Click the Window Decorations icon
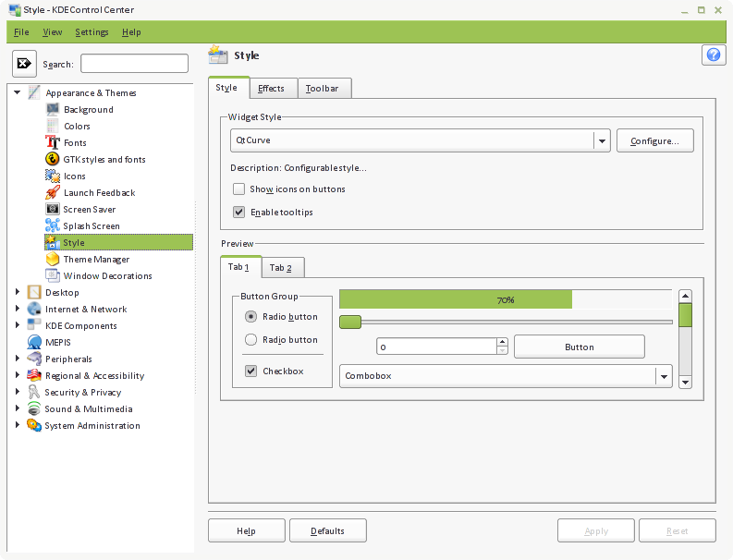This screenshot has height=560, width=733. click(53, 275)
